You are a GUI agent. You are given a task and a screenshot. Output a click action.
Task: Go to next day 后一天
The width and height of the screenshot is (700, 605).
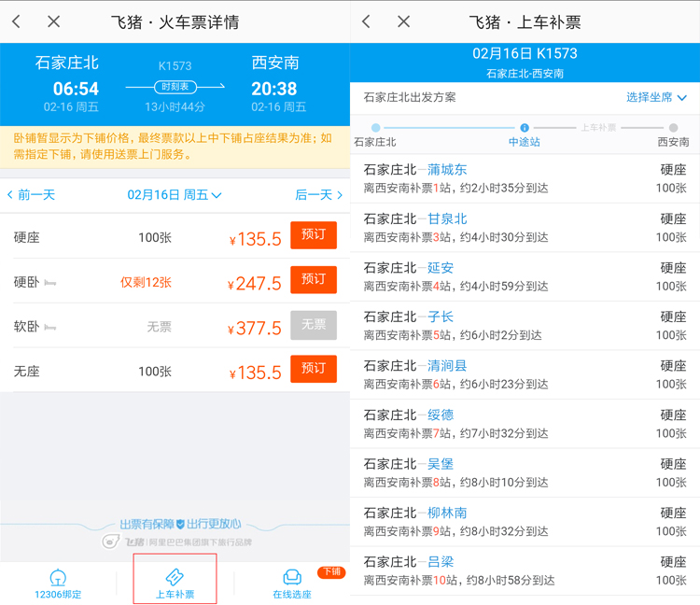tap(318, 195)
